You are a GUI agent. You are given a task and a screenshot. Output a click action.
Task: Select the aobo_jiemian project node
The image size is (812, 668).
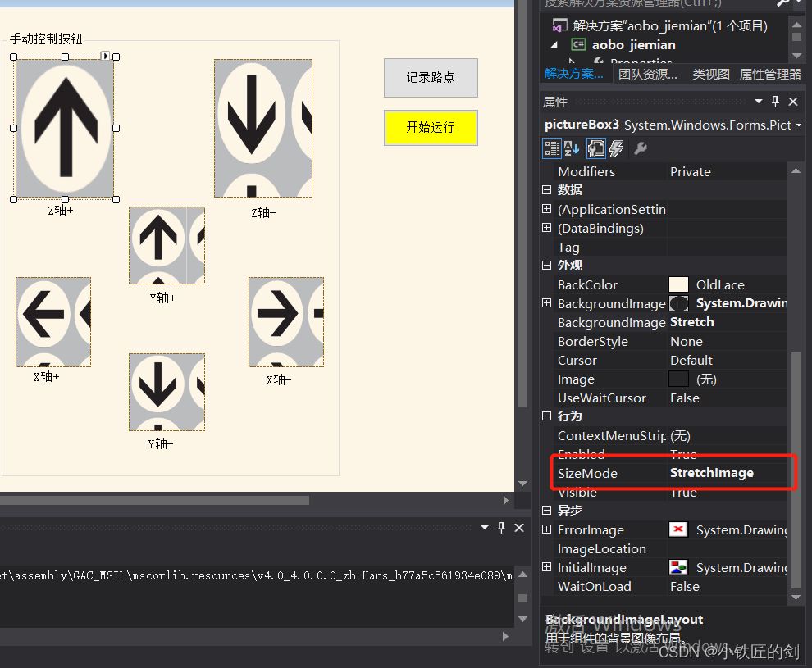tap(633, 45)
